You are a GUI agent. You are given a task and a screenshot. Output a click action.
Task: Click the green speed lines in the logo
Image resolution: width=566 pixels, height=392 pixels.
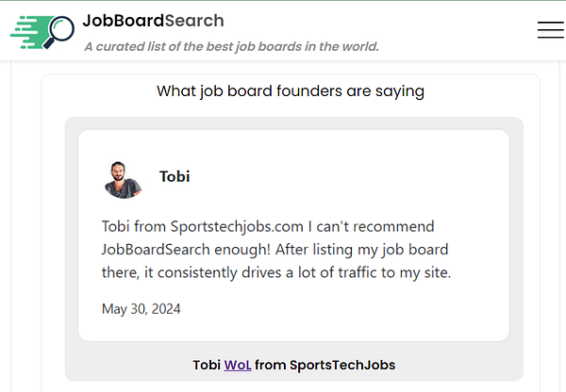tap(28, 31)
